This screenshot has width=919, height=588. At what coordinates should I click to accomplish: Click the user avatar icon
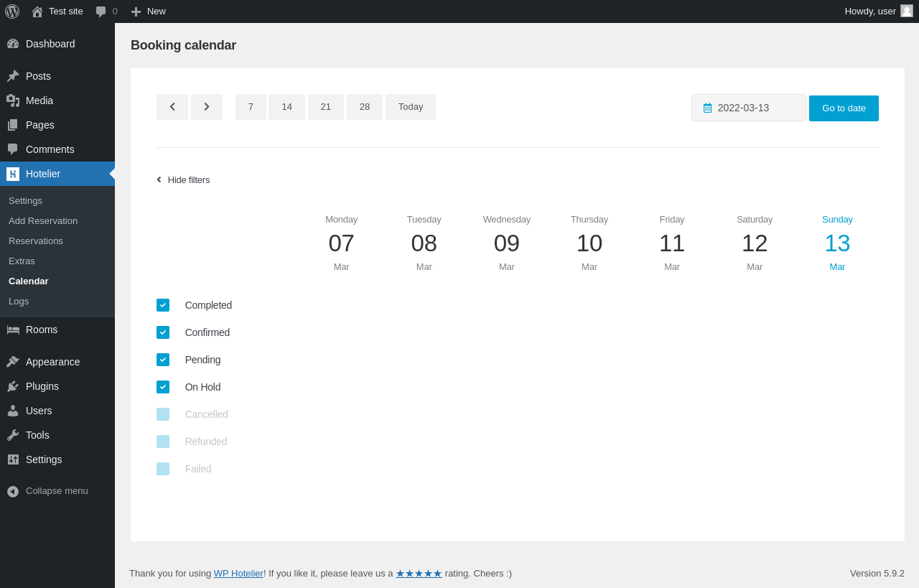[907, 11]
